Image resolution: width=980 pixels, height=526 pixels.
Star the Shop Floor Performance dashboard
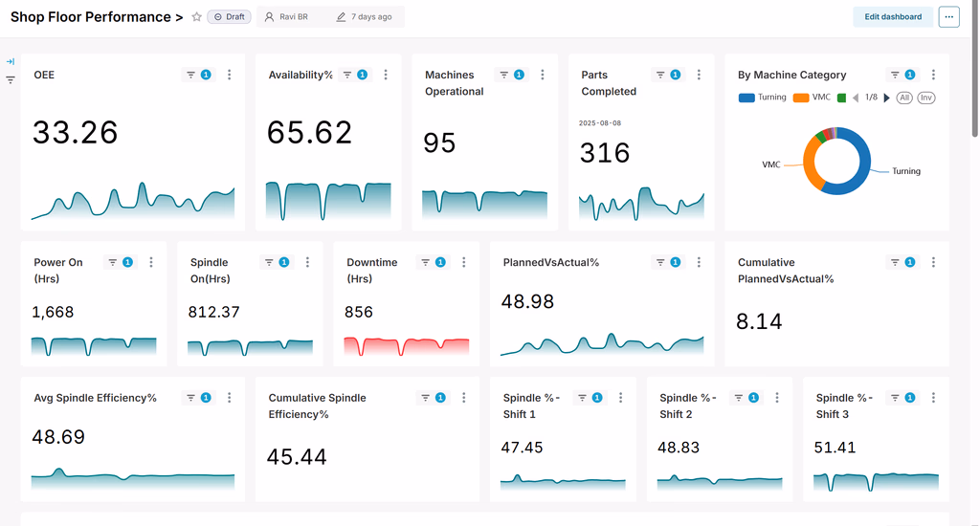[x=196, y=17]
